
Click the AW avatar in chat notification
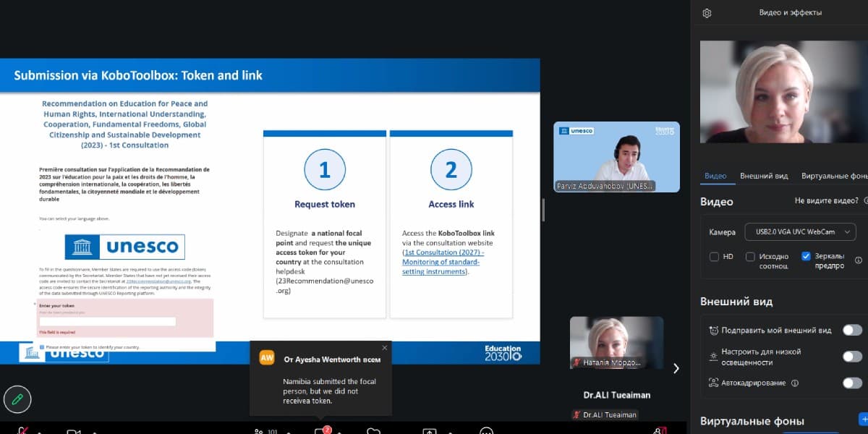267,357
